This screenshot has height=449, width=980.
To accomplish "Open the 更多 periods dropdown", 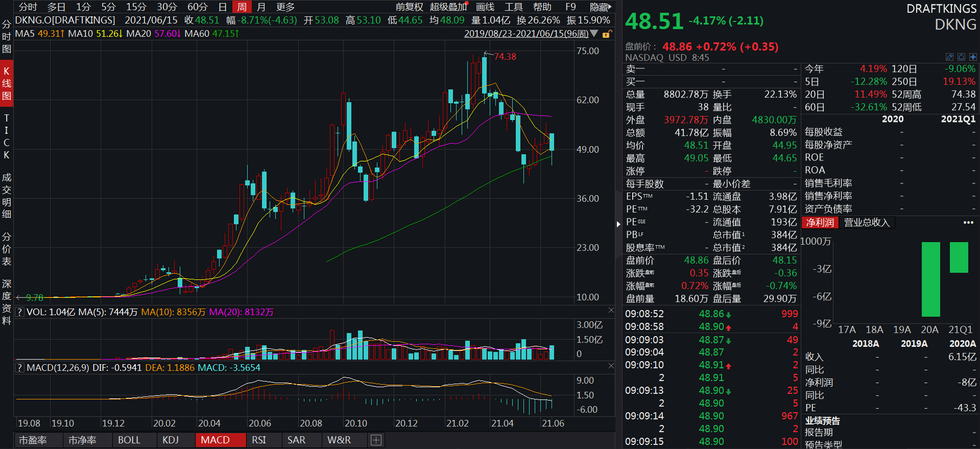I will pos(285,7).
